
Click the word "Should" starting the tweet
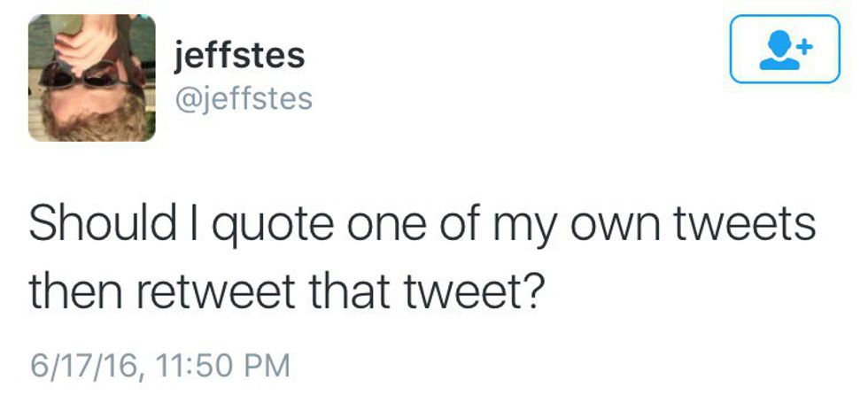tap(101, 222)
